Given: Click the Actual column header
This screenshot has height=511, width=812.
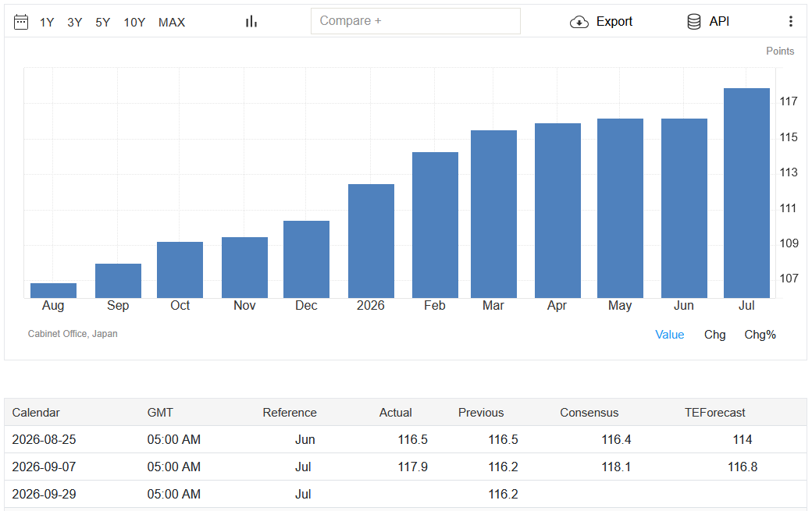Looking at the screenshot, I should point(396,412).
